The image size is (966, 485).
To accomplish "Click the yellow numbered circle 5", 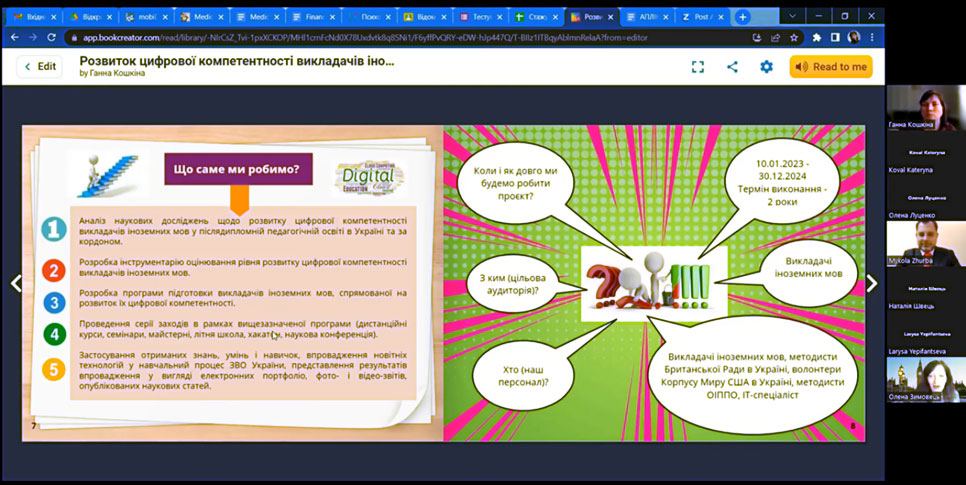I will pyautogui.click(x=54, y=370).
